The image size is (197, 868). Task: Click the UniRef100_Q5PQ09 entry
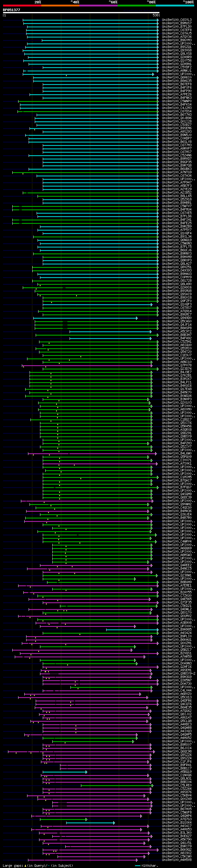[176, 457]
